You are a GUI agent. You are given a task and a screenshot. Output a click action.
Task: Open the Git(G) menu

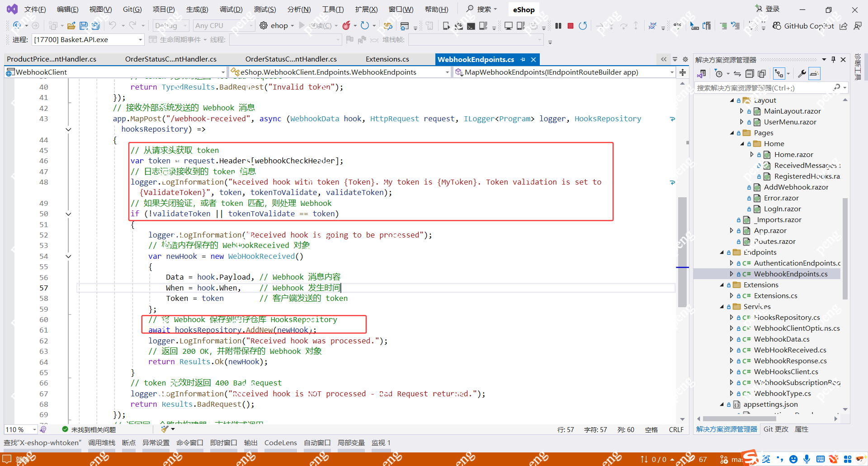(132, 10)
